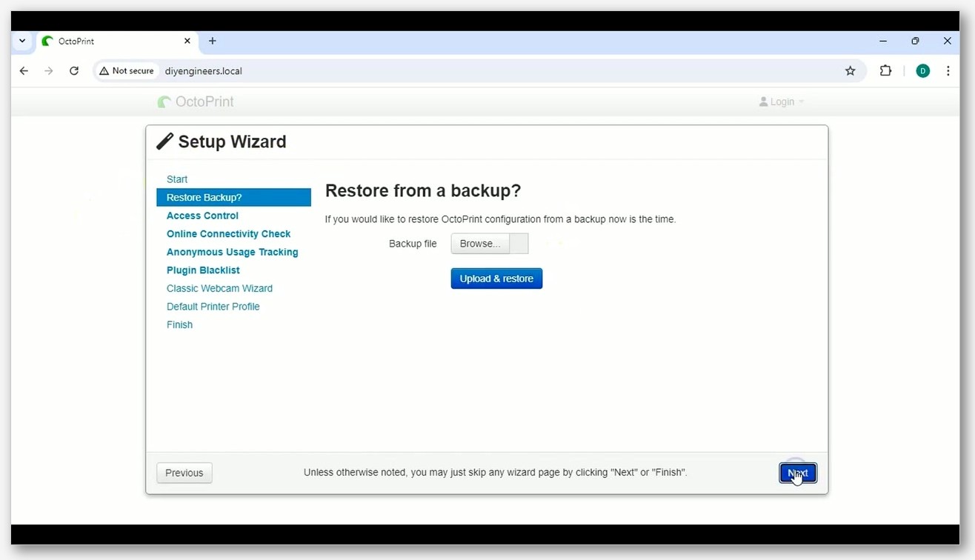Reload the page
This screenshot has width=975, height=560.
pos(74,71)
